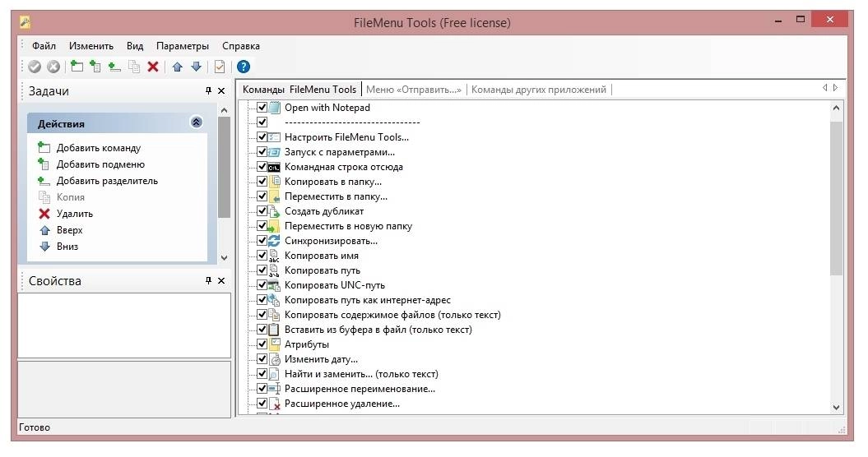Click Вниз action link
The height and width of the screenshot is (457, 868).
[67, 247]
